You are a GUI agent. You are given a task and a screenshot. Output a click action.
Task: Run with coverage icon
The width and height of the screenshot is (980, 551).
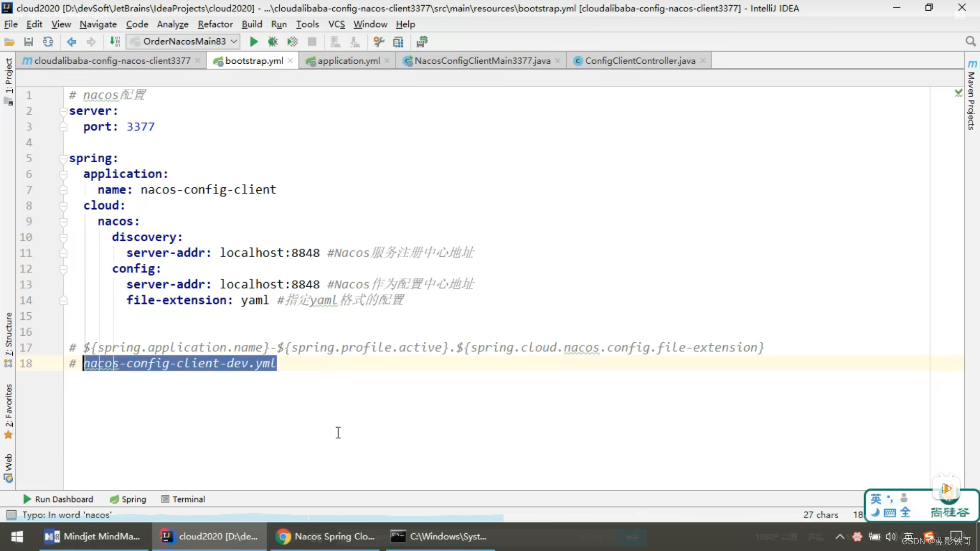coord(292,42)
